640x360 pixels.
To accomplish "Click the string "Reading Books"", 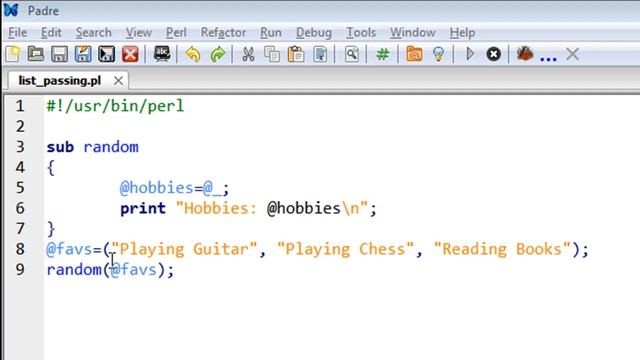I will click(x=502, y=249).
